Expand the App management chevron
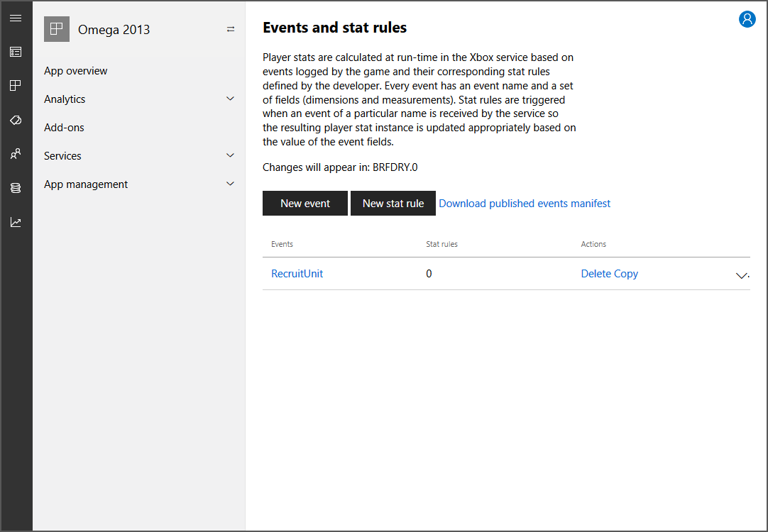 point(230,184)
